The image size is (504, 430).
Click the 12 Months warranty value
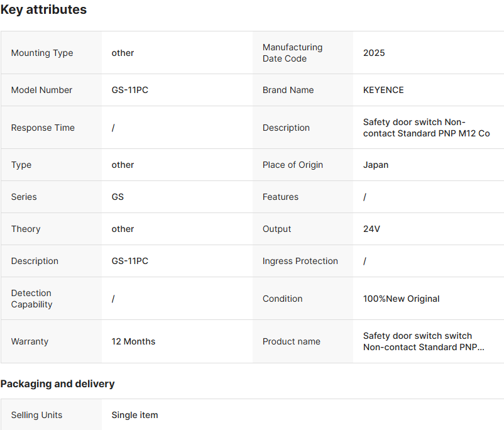133,341
